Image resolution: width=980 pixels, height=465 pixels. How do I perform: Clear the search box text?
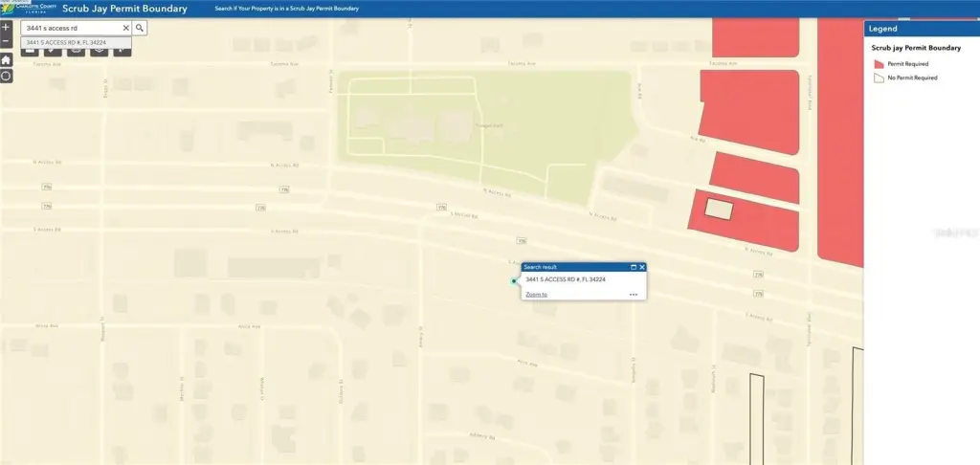pyautogui.click(x=125, y=29)
